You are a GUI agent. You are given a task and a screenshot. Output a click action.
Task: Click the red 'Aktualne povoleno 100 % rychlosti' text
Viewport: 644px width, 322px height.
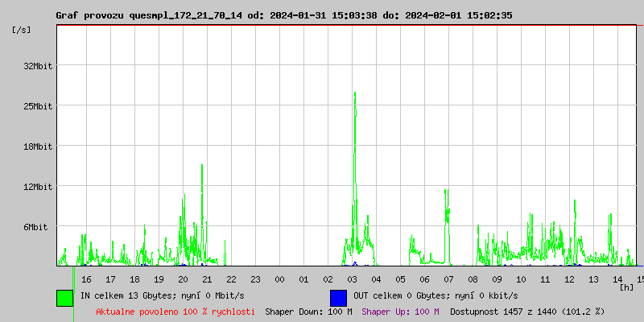[x=175, y=311]
